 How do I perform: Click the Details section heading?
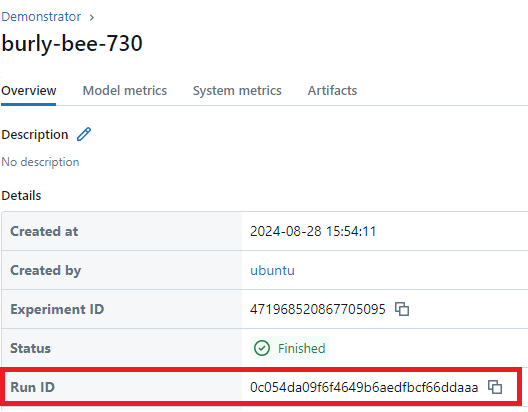coord(21,196)
